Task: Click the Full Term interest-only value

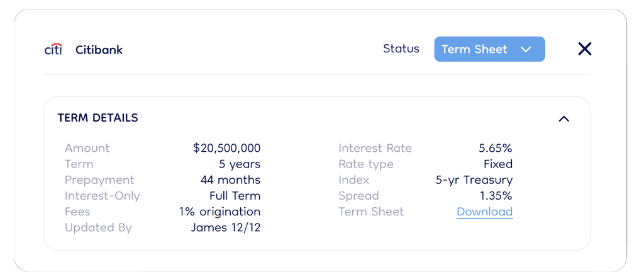Action: tap(235, 195)
